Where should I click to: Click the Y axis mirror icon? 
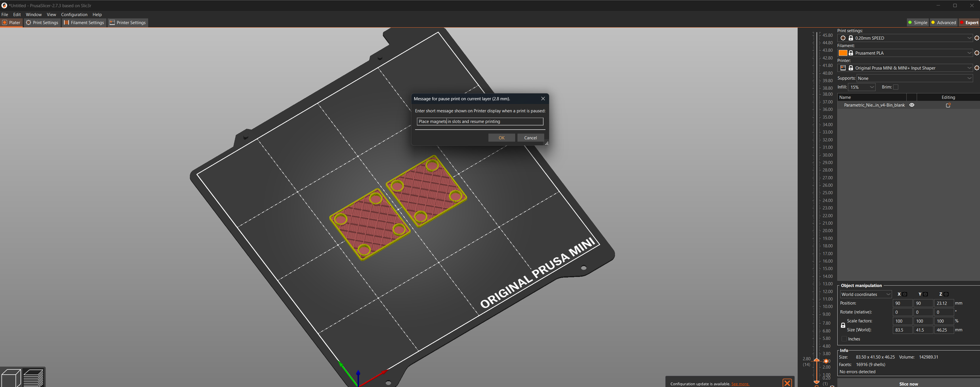925,294
